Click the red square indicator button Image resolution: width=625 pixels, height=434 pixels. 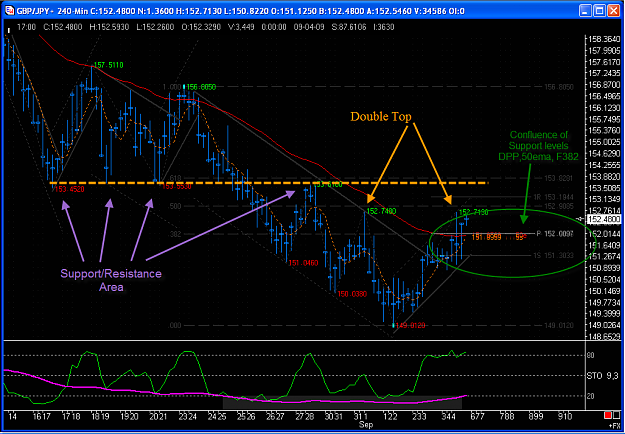pyautogui.click(x=607, y=416)
